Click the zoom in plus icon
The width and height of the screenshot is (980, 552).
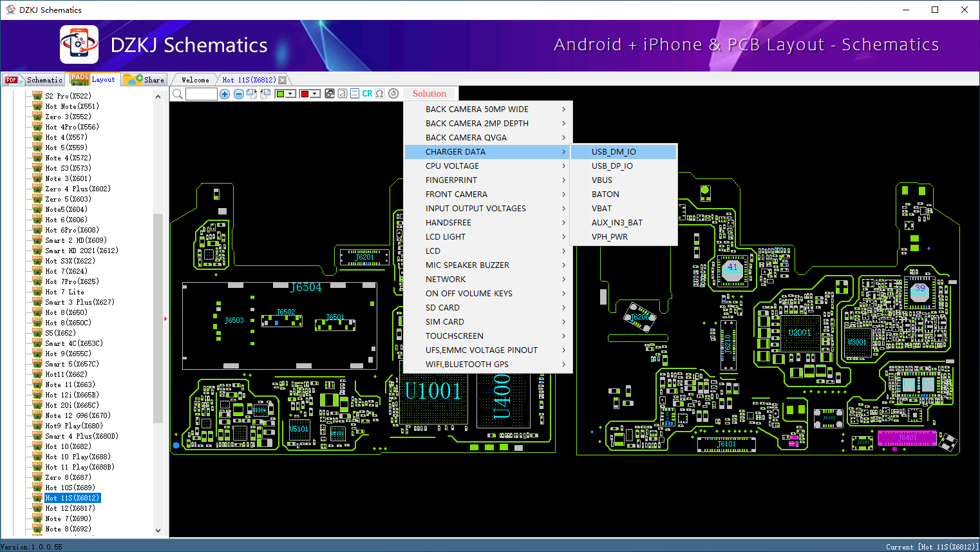[225, 94]
